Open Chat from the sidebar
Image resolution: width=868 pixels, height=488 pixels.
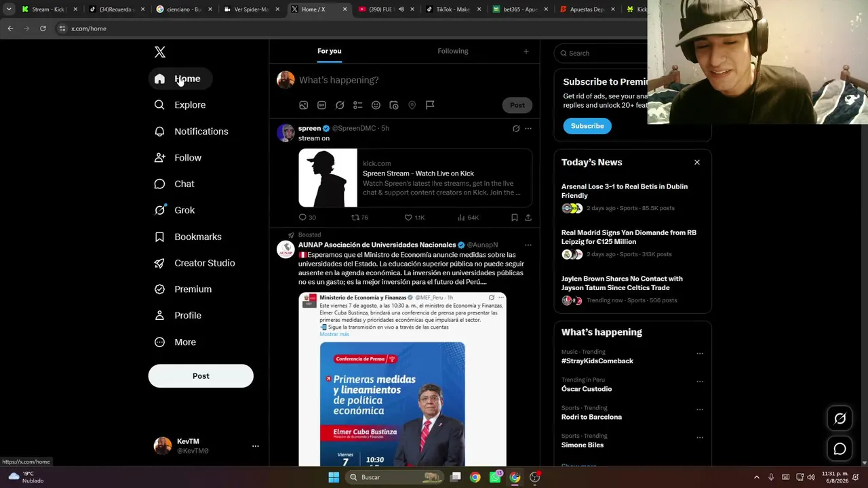click(174, 184)
